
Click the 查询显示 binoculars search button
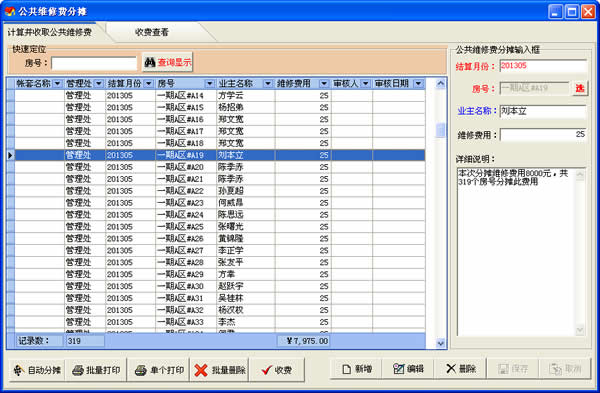pyautogui.click(x=168, y=62)
